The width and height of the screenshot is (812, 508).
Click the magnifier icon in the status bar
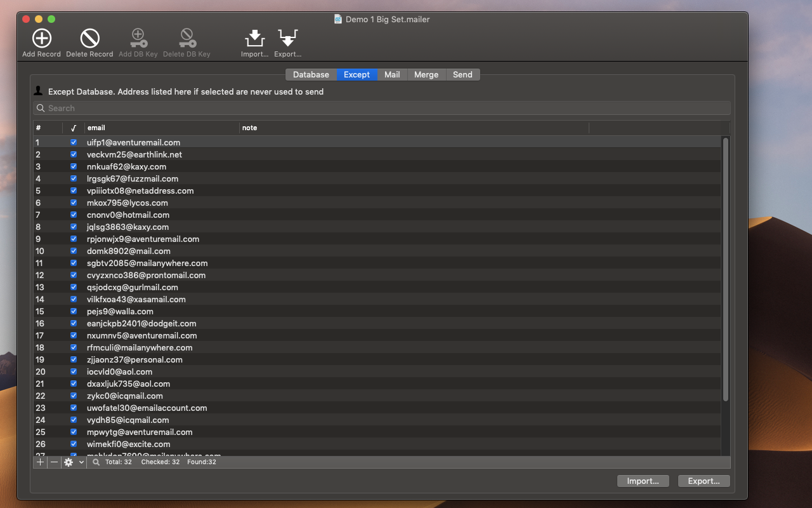(96, 462)
